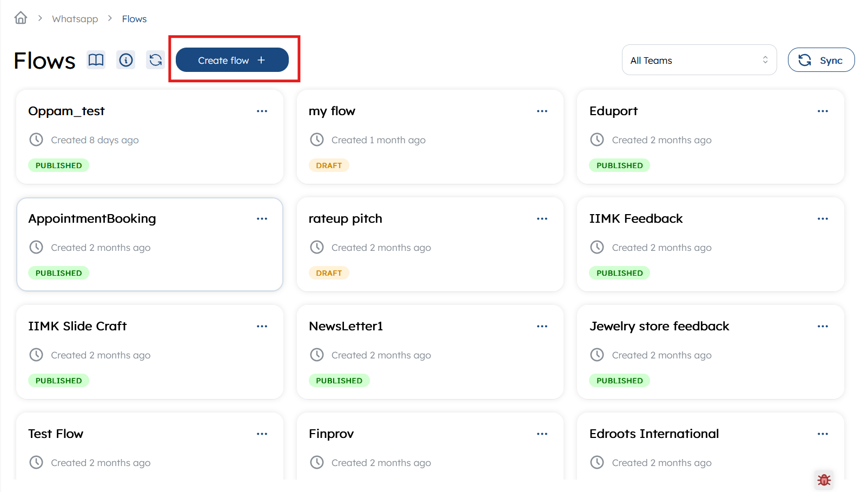Click the PUBLISHED badge on AppointmentBooking
This screenshot has height=492, width=868.
(58, 273)
